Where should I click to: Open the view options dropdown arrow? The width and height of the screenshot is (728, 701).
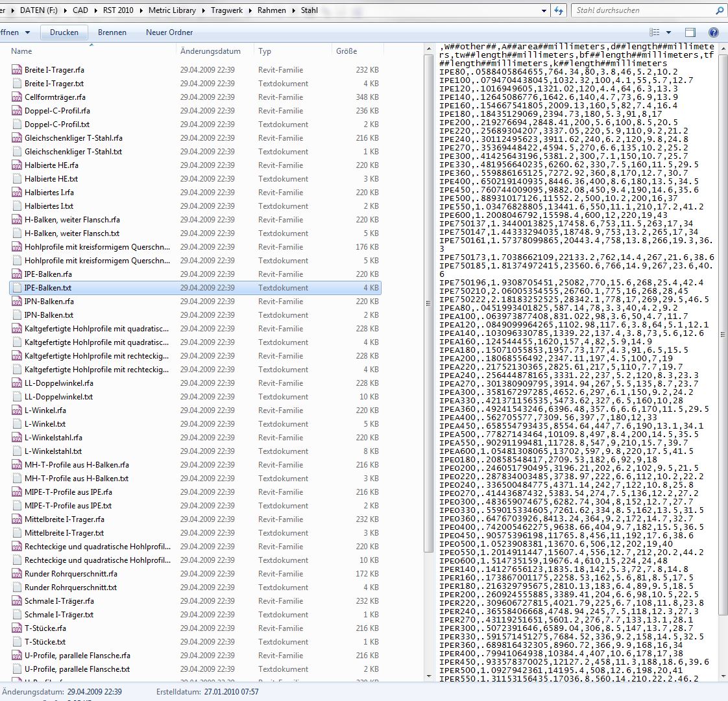[668, 32]
